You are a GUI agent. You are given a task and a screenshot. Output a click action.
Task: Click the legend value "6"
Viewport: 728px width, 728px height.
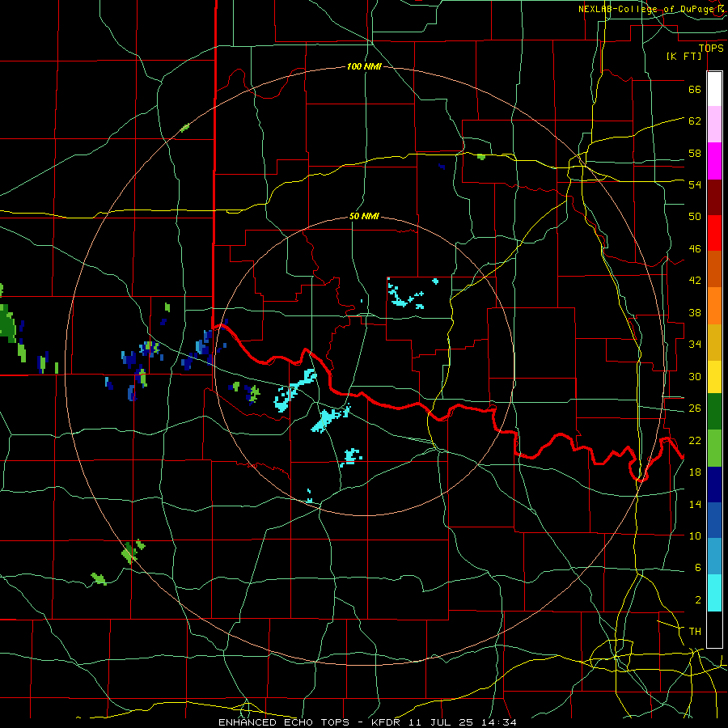[697, 567]
